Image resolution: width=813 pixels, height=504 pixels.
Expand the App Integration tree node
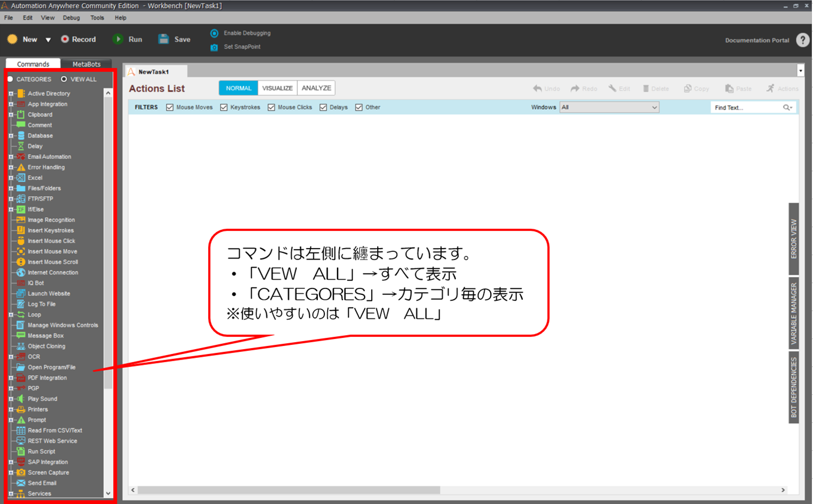[x=11, y=104]
